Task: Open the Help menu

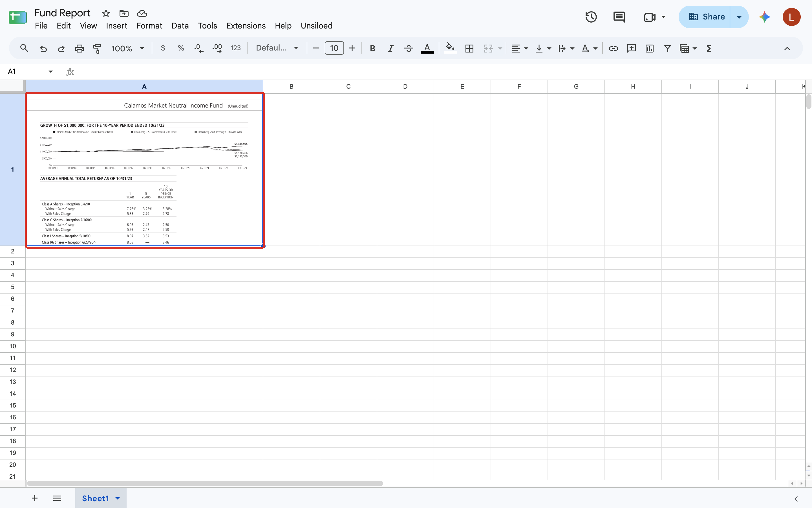Action: click(x=283, y=26)
